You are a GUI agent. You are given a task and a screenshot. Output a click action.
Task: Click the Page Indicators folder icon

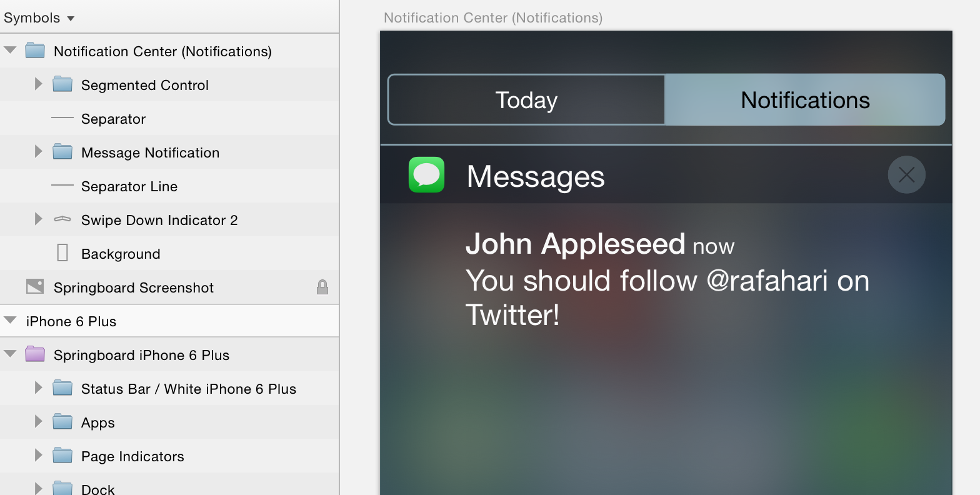[x=62, y=456]
